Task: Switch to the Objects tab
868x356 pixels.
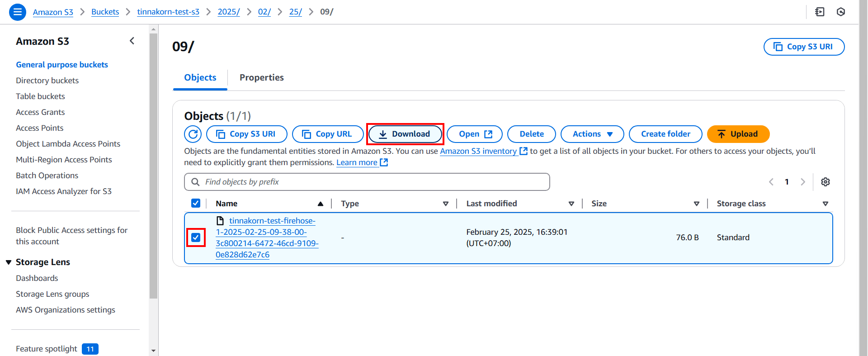Action: click(x=200, y=77)
